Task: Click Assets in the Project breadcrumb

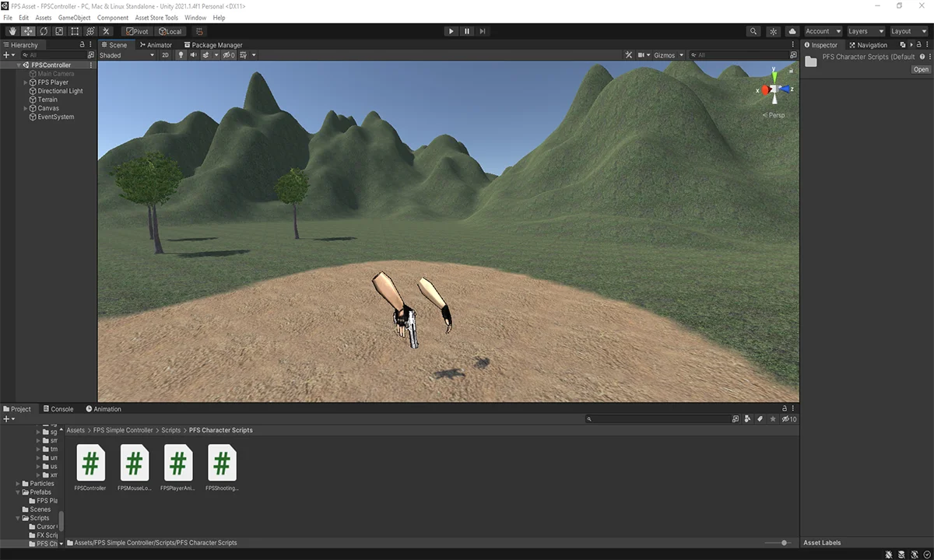Action: click(75, 430)
